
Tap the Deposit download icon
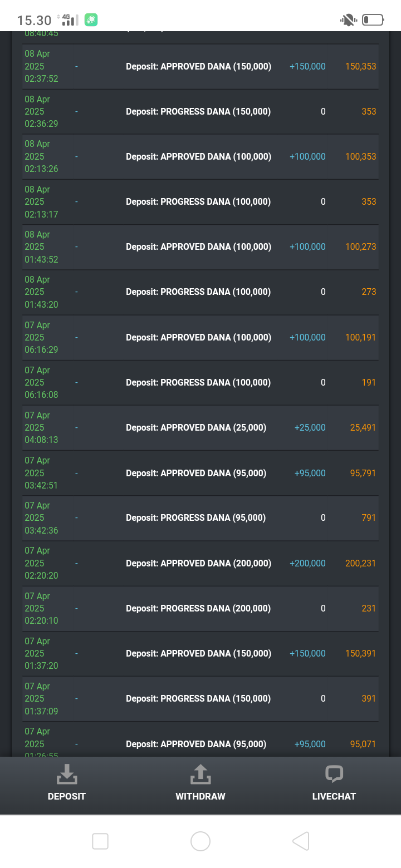[67, 774]
